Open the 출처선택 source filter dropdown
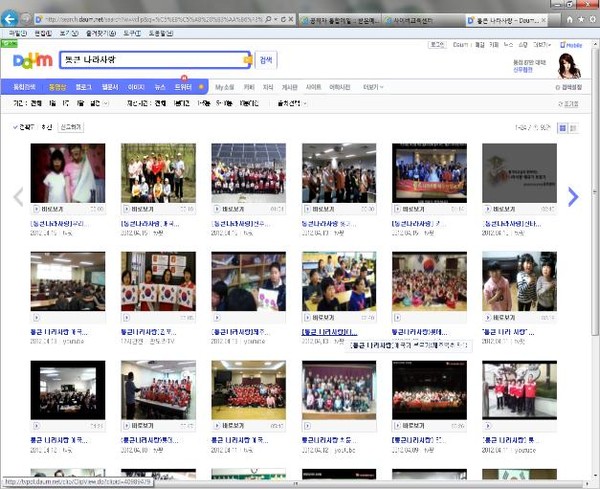This screenshot has width=600, height=489. click(290, 103)
